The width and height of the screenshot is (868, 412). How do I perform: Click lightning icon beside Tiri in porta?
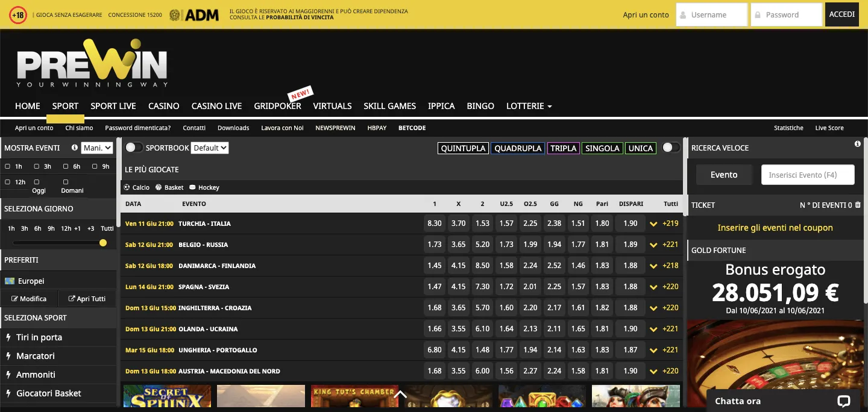coord(8,337)
